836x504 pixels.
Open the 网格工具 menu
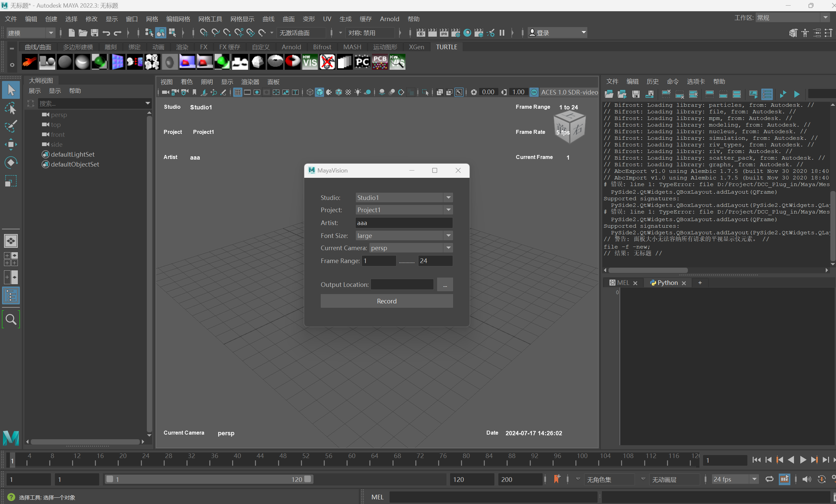(210, 19)
